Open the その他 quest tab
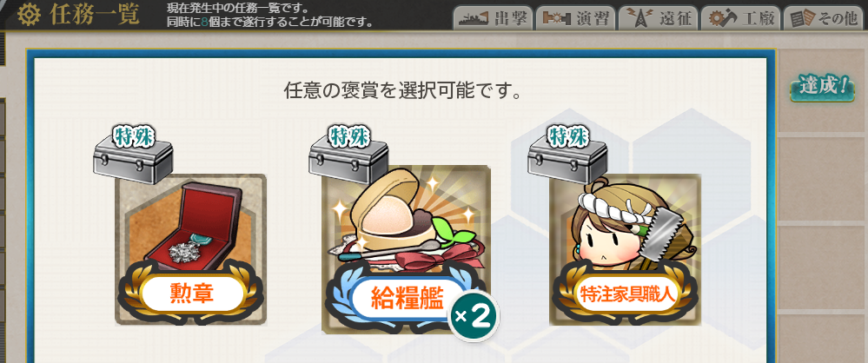This screenshot has height=363, width=868. click(824, 18)
